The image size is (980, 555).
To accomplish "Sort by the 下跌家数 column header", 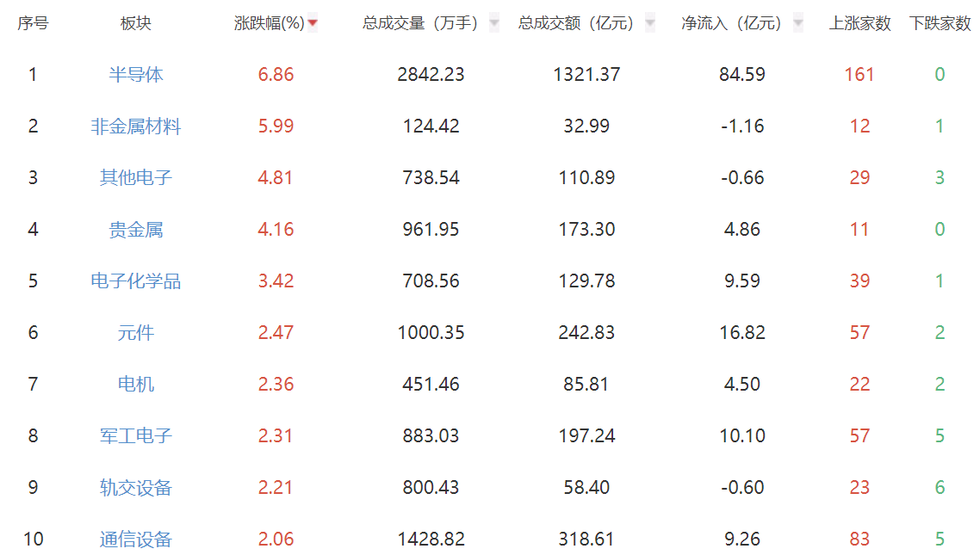I will (x=940, y=23).
